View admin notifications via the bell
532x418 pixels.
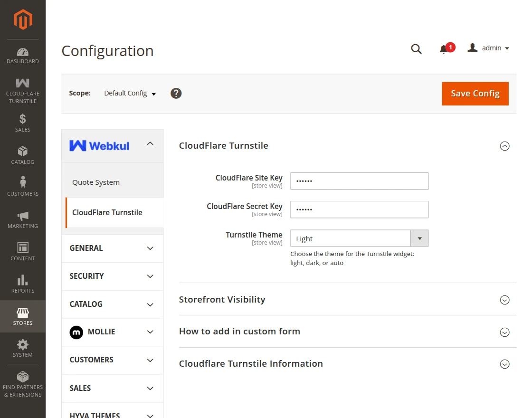[x=444, y=48]
